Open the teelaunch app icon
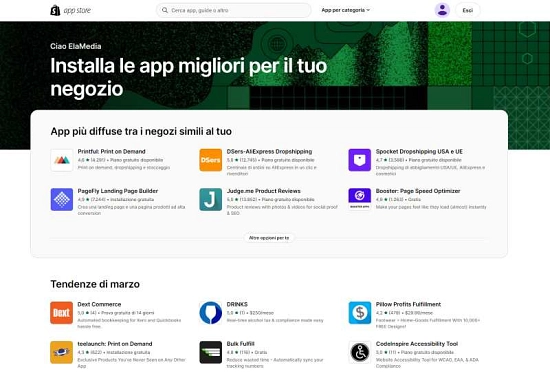Image resolution: width=550 pixels, height=376 pixels. point(62,352)
